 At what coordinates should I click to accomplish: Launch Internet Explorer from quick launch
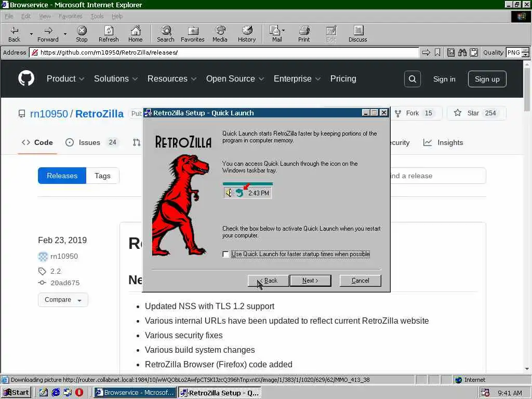pos(56,393)
